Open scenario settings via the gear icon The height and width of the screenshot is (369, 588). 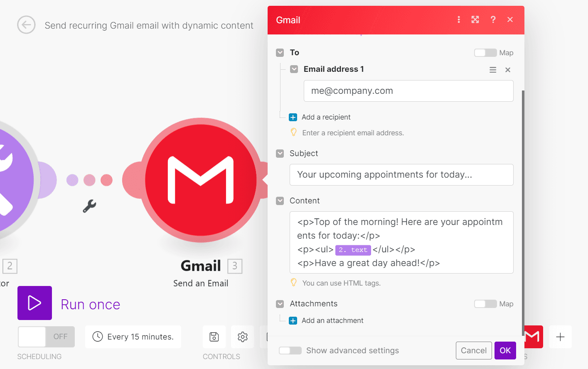tap(242, 337)
